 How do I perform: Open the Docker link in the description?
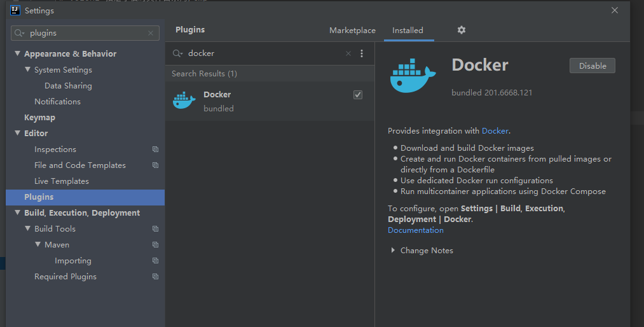(495, 131)
